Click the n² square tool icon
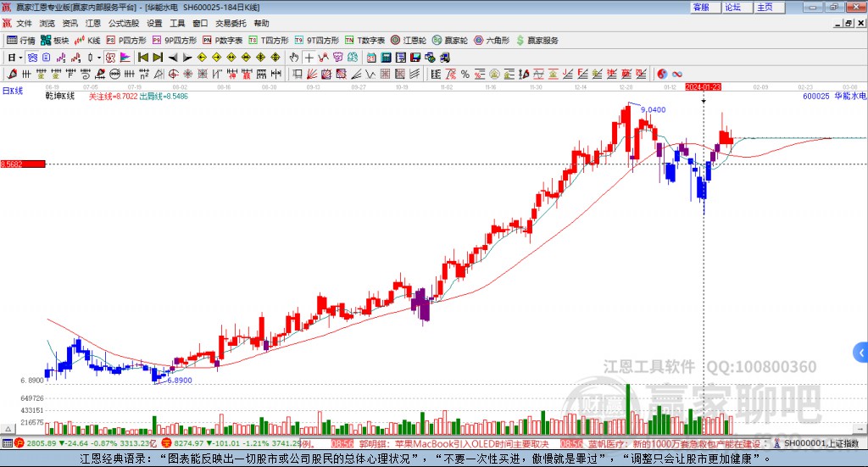The image size is (868, 467). [144, 74]
